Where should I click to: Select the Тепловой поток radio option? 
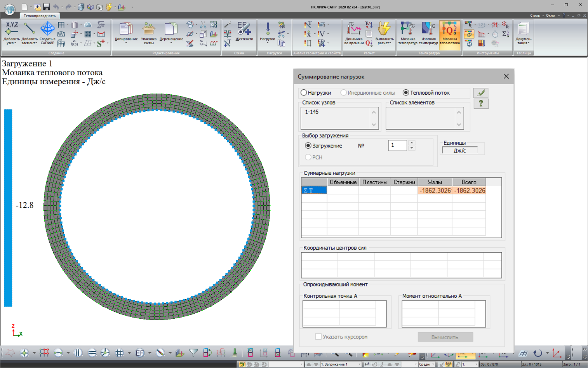[406, 93]
